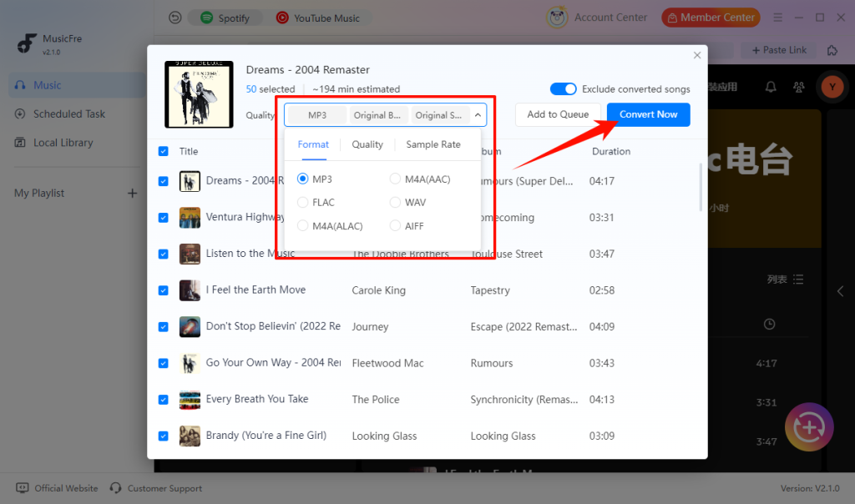The height and width of the screenshot is (504, 855).
Task: Click Add to Queue button
Action: click(558, 114)
